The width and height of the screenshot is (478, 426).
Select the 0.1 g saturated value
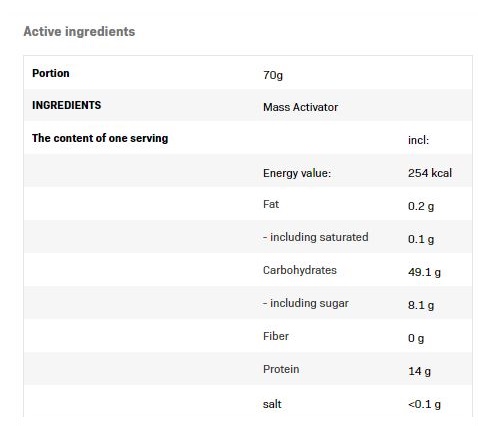(x=421, y=239)
